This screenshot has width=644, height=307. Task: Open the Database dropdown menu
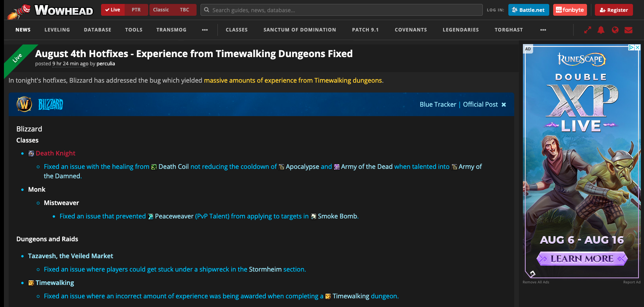click(x=98, y=30)
